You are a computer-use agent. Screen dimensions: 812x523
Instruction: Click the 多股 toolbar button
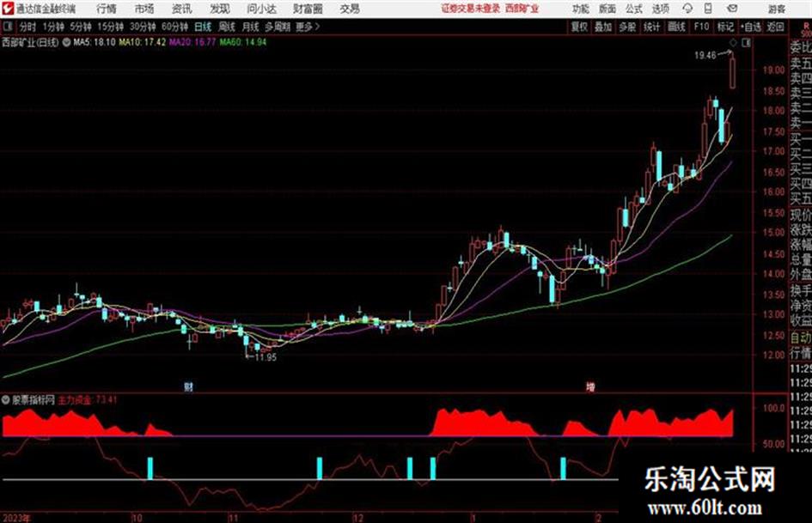627,27
